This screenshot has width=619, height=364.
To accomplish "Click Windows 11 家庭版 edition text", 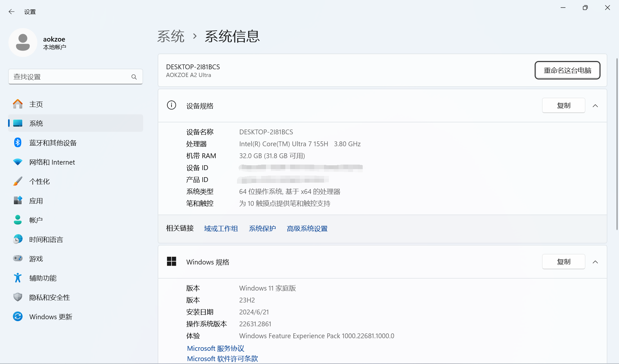I will (x=268, y=288).
